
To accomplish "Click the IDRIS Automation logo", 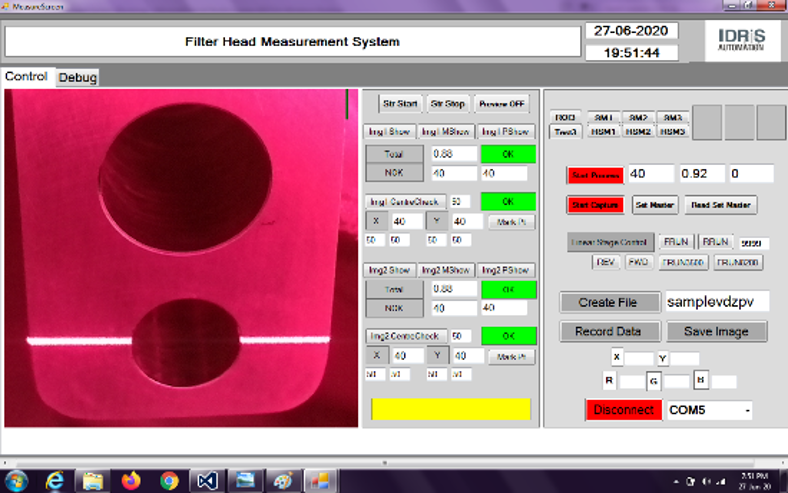I will [741, 40].
